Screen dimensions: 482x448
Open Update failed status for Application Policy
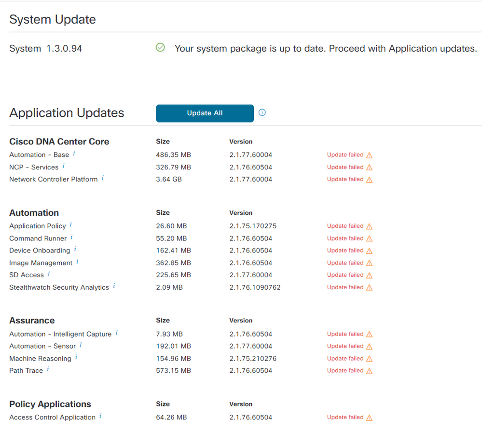pos(345,226)
